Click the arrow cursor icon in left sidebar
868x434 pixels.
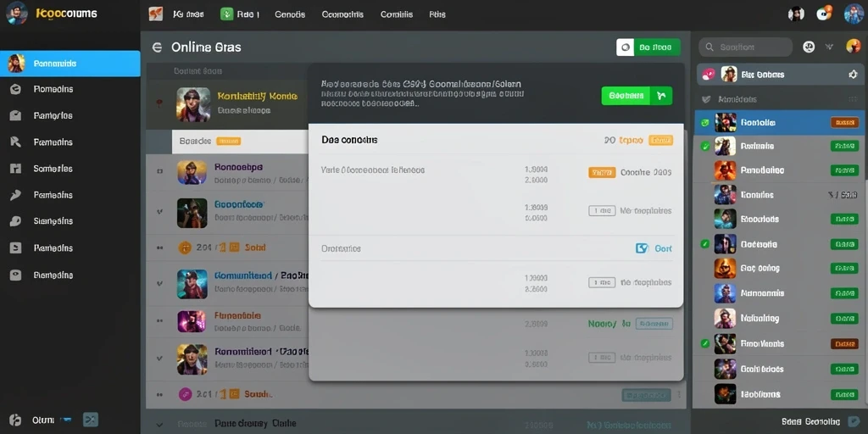point(15,142)
